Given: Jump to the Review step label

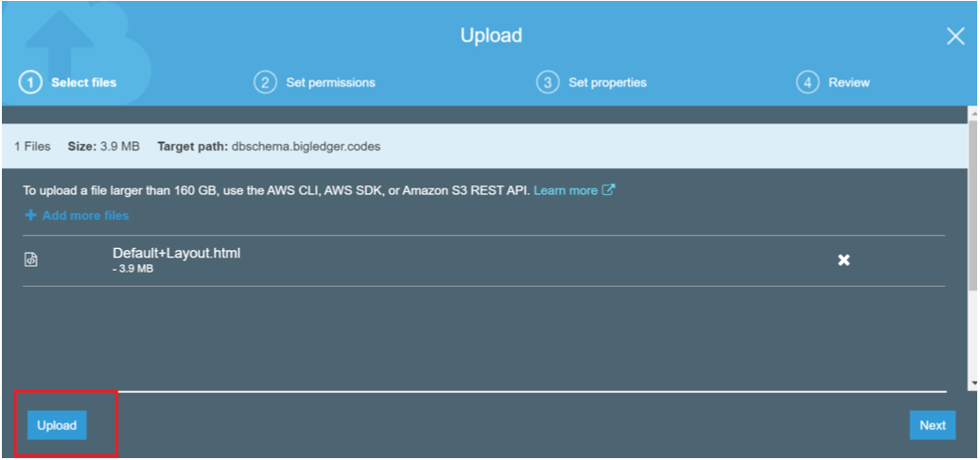Looking at the screenshot, I should pyautogui.click(x=849, y=82).
